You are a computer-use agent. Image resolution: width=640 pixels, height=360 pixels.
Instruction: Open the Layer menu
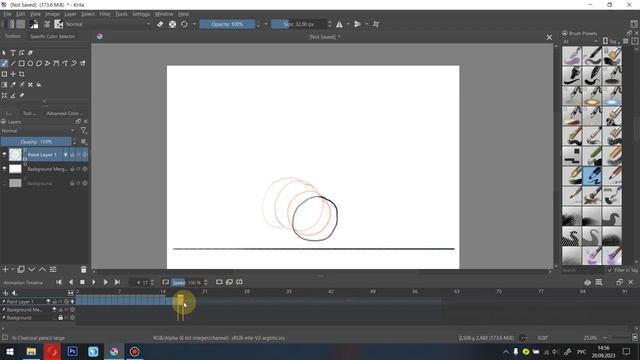pos(70,14)
